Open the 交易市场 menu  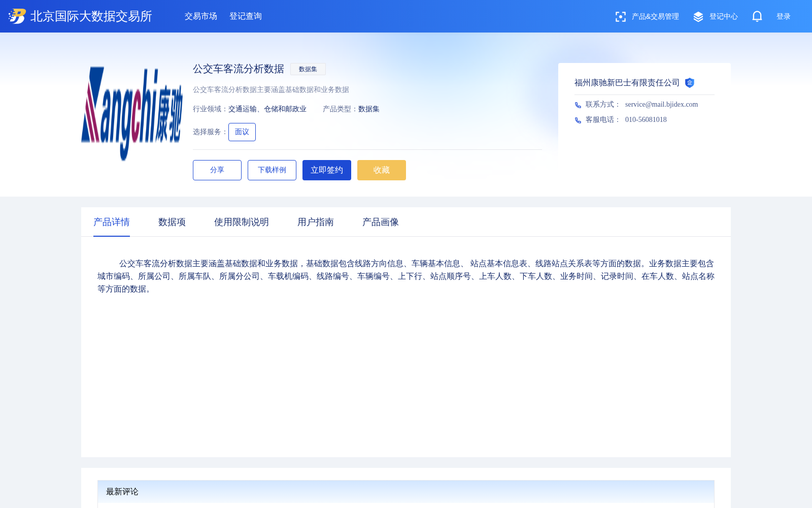click(201, 16)
